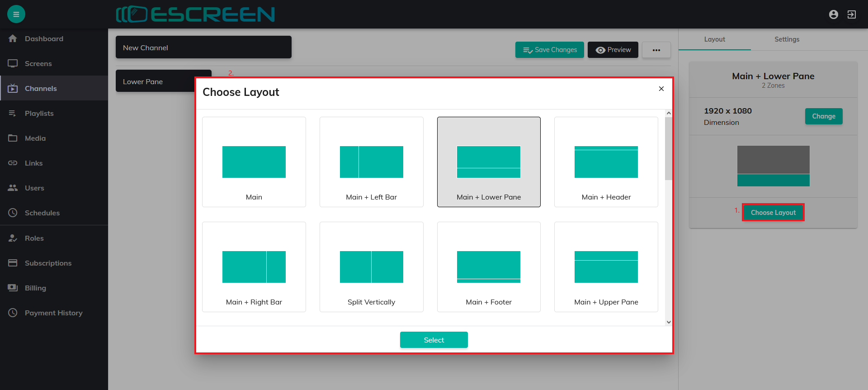Screen dimensions: 868x390
Task: Select the Main + Footer layout
Action: [x=489, y=267]
